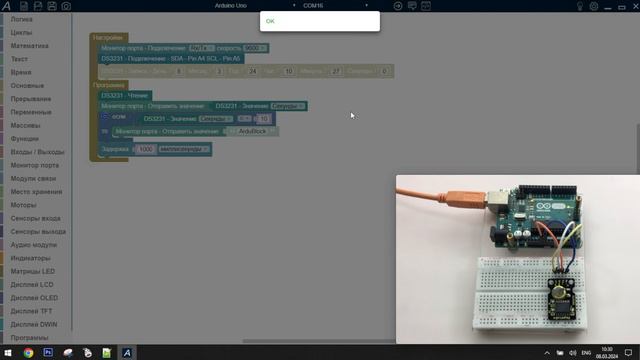
Task: Click the если block gear mutator icon
Action: pos(105,116)
